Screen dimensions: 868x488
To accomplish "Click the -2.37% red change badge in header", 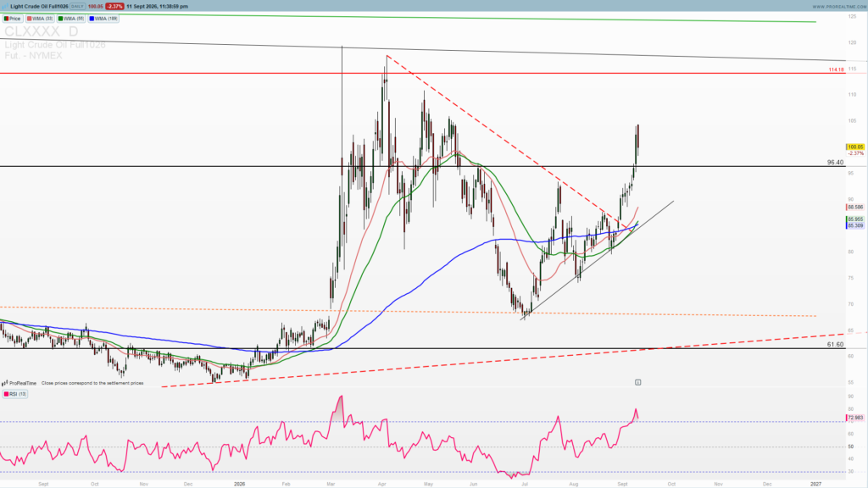I will 114,6.
